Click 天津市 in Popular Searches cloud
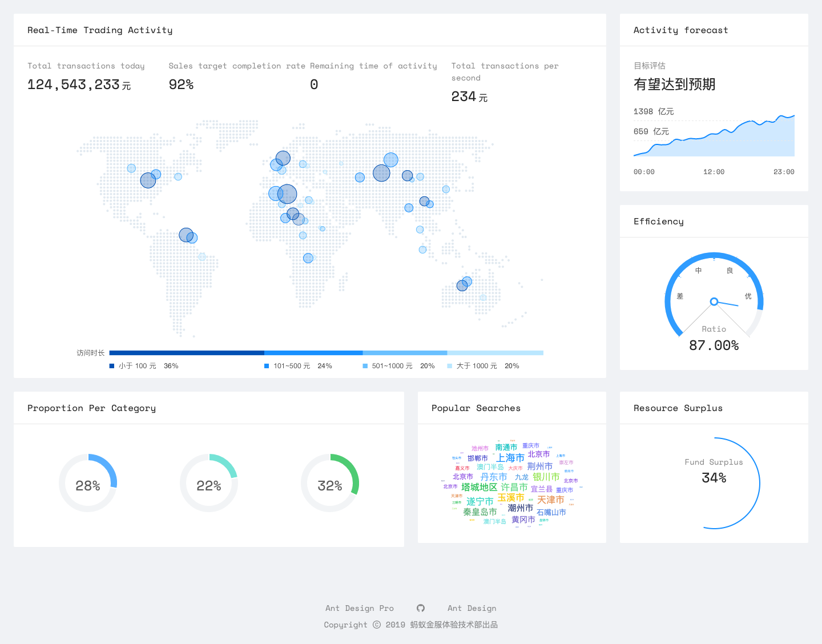This screenshot has width=822, height=644. click(550, 500)
